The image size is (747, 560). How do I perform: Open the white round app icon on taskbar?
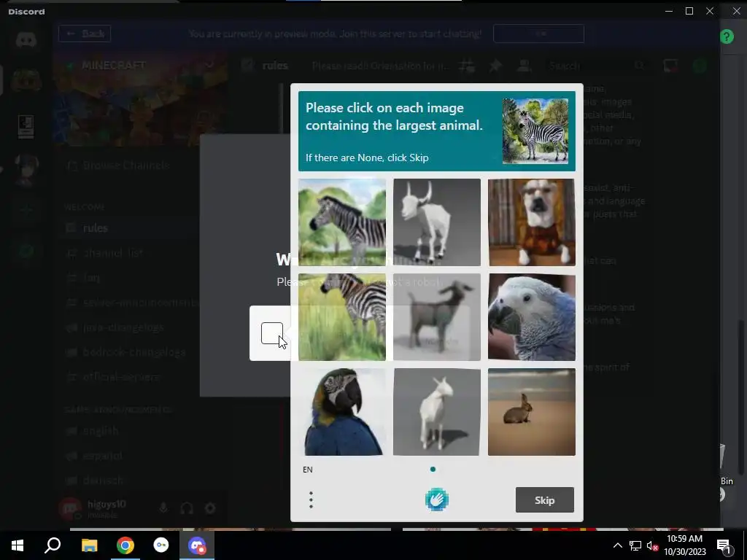pos(161,545)
